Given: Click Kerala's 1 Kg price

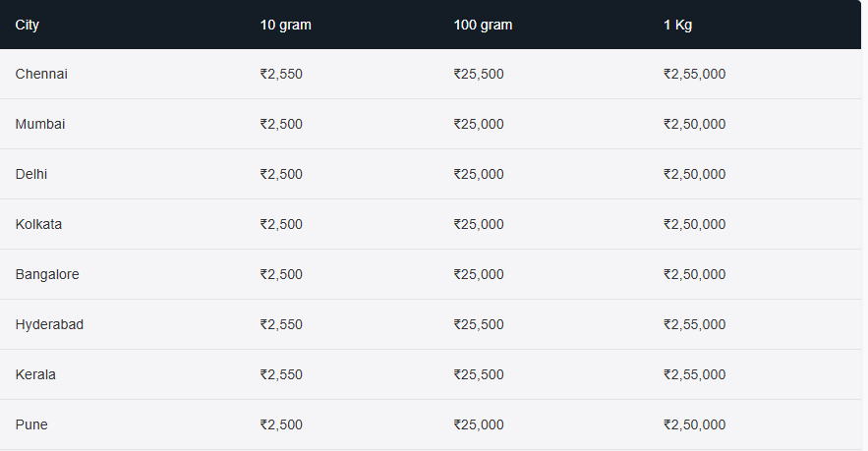Looking at the screenshot, I should pyautogui.click(x=694, y=374).
